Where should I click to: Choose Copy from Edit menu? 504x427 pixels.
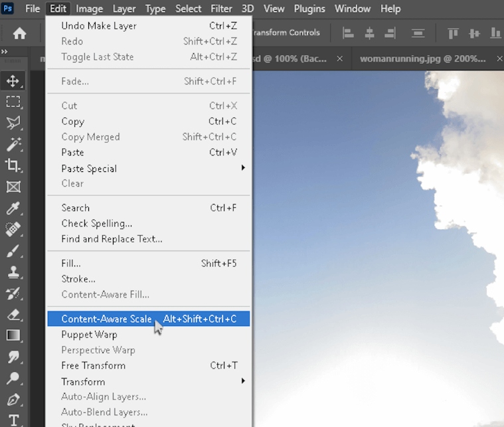149,122
